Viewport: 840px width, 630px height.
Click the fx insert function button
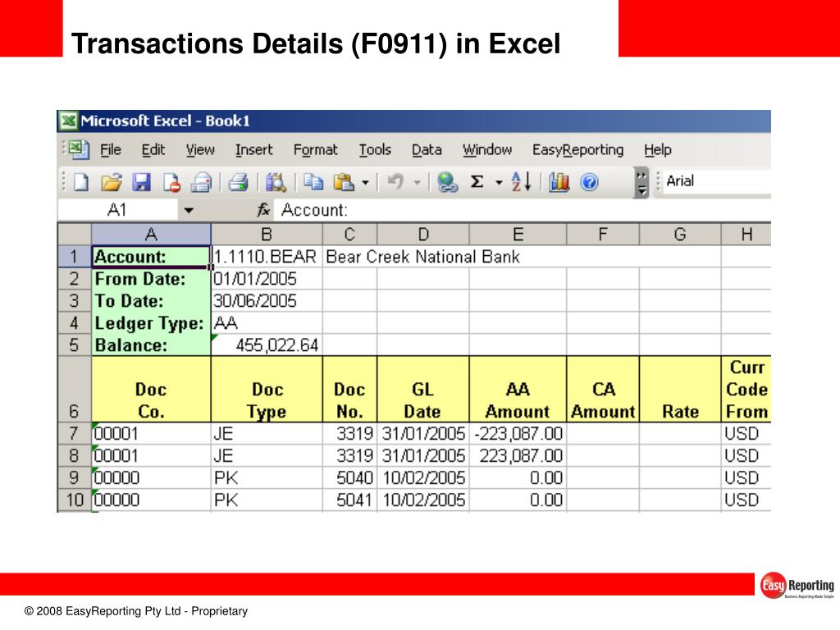[263, 210]
